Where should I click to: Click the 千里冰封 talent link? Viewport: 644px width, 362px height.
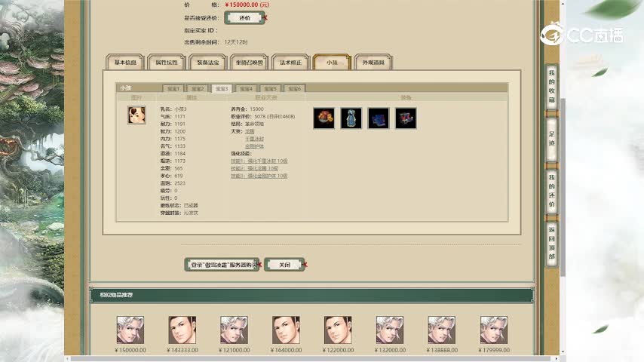[255, 139]
